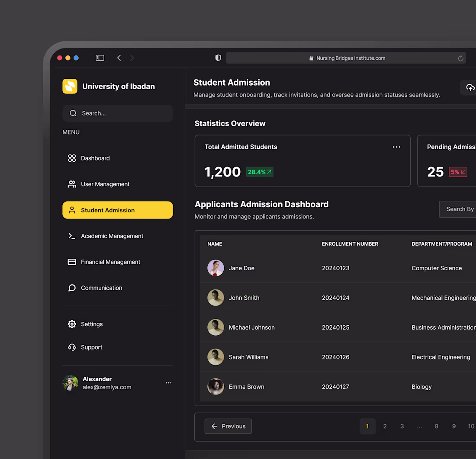Open the Settings menu entry

pyautogui.click(x=92, y=324)
